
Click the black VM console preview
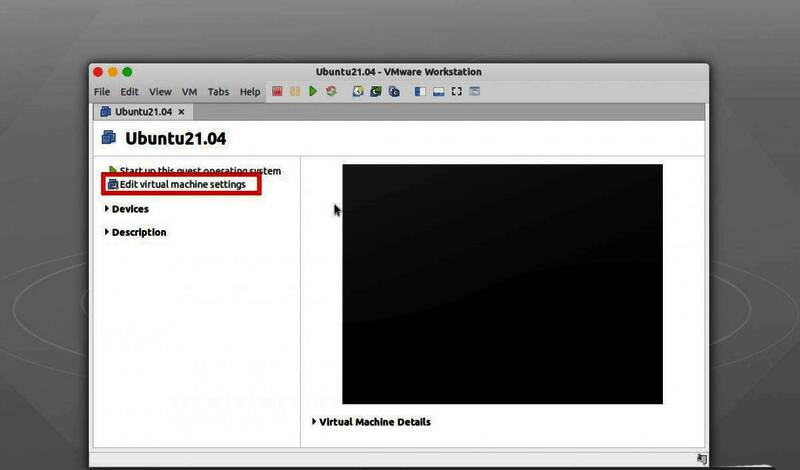tap(502, 284)
